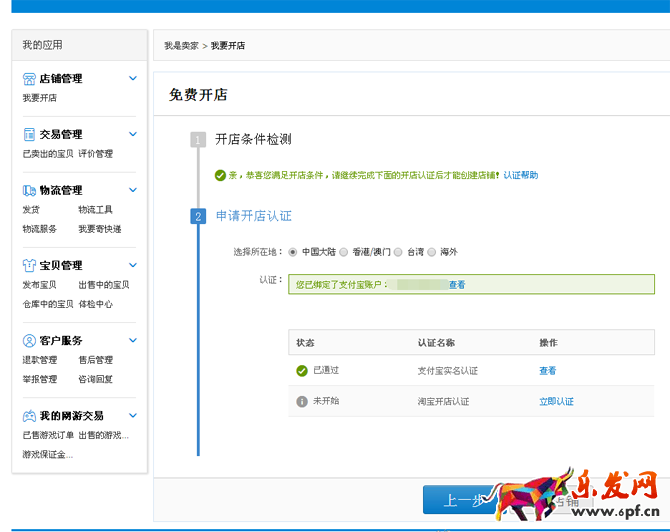Image resolution: width=670 pixels, height=532 pixels.
Task: Collapse the 交易管理 section chevron
Action: pyautogui.click(x=133, y=134)
